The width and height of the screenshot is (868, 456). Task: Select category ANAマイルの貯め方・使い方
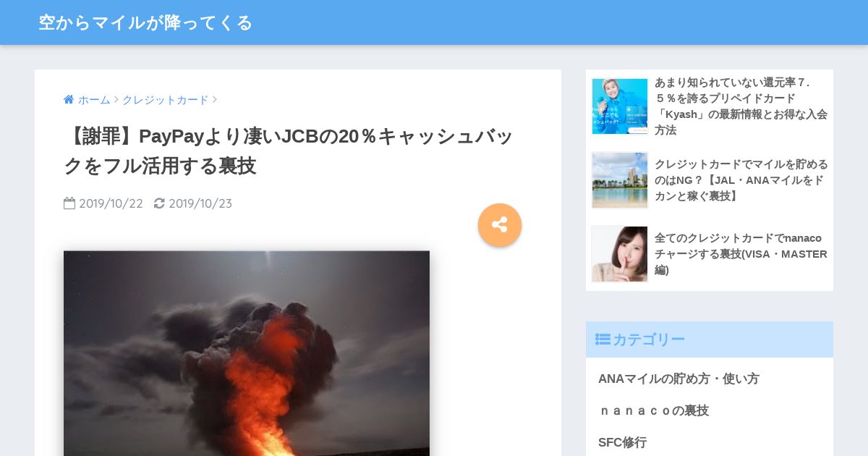tap(678, 379)
